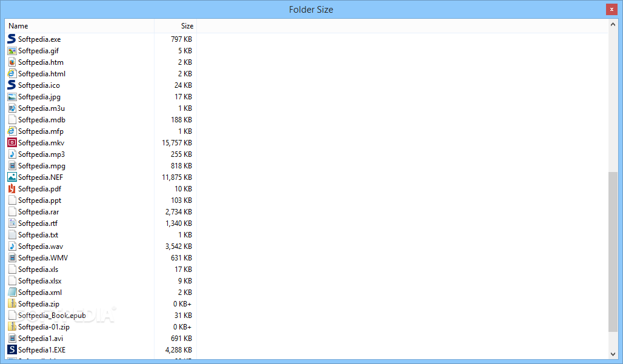The height and width of the screenshot is (364, 623).
Task: Click the Softpedia-01.zip archive icon
Action: pos(12,327)
